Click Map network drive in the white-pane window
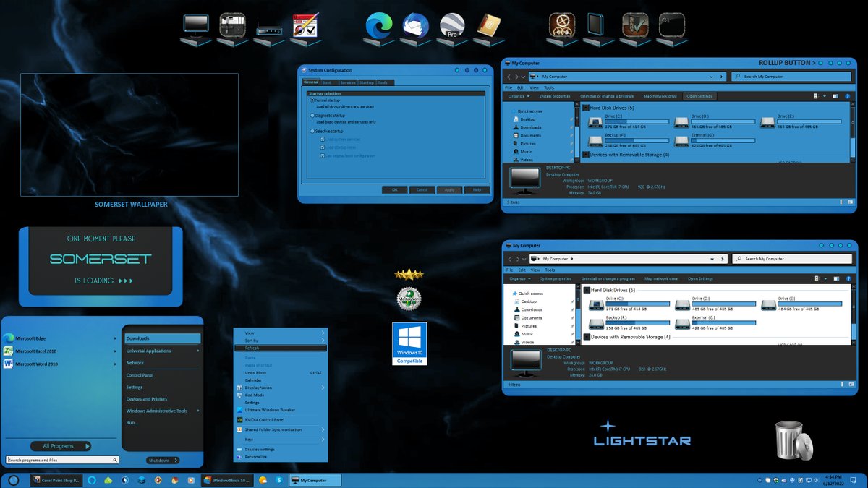The width and height of the screenshot is (868, 488). click(x=660, y=278)
